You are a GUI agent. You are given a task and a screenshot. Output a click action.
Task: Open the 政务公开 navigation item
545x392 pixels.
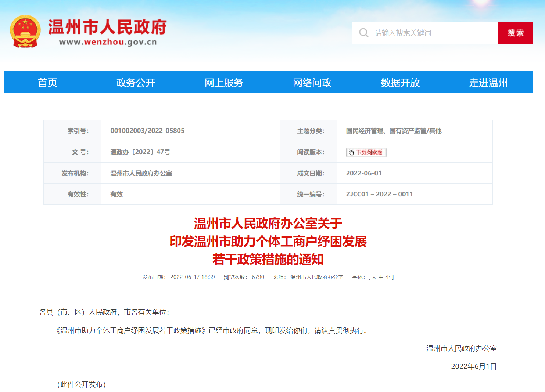click(x=136, y=83)
